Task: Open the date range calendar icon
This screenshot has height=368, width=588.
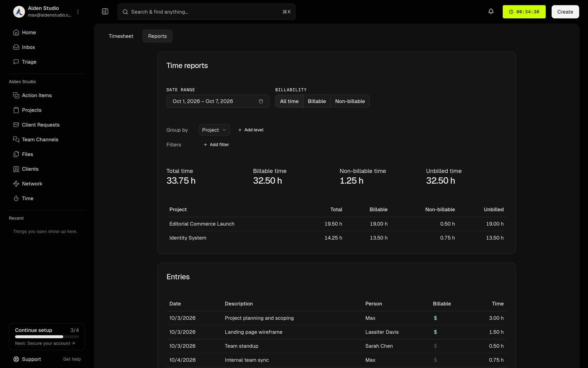Action: point(261,101)
